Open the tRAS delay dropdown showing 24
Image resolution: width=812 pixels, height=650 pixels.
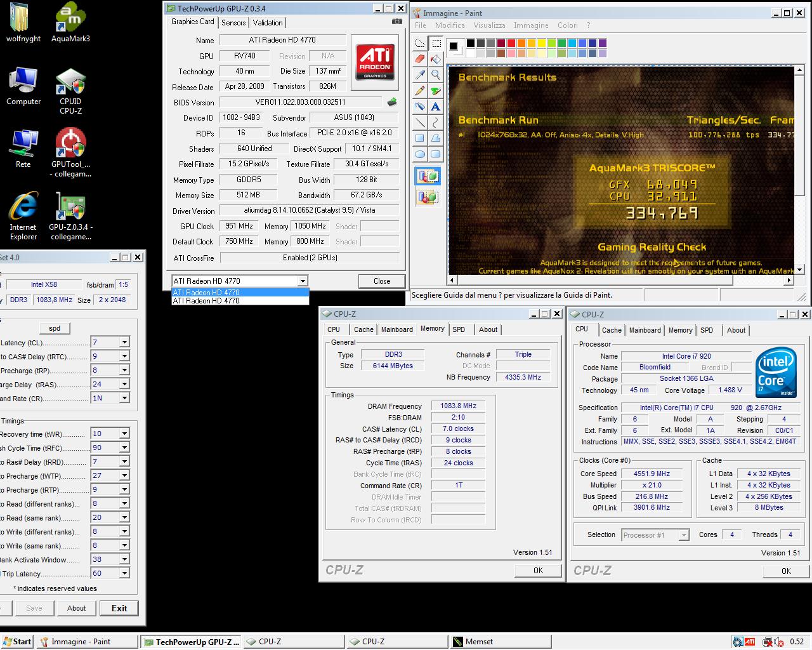(124, 384)
